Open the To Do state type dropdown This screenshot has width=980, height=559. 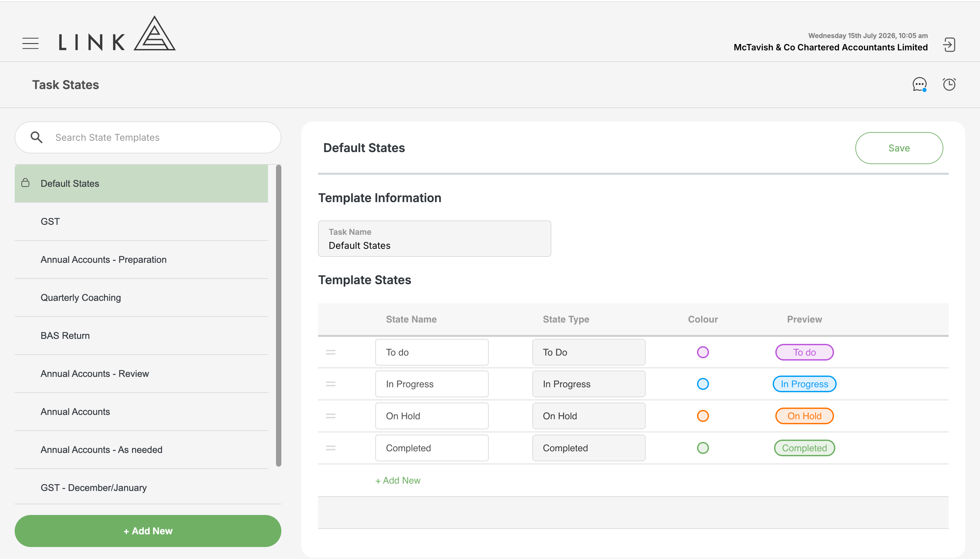589,352
